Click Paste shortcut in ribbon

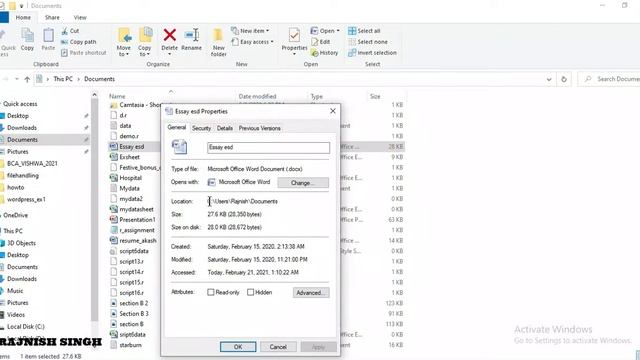[x=84, y=53]
